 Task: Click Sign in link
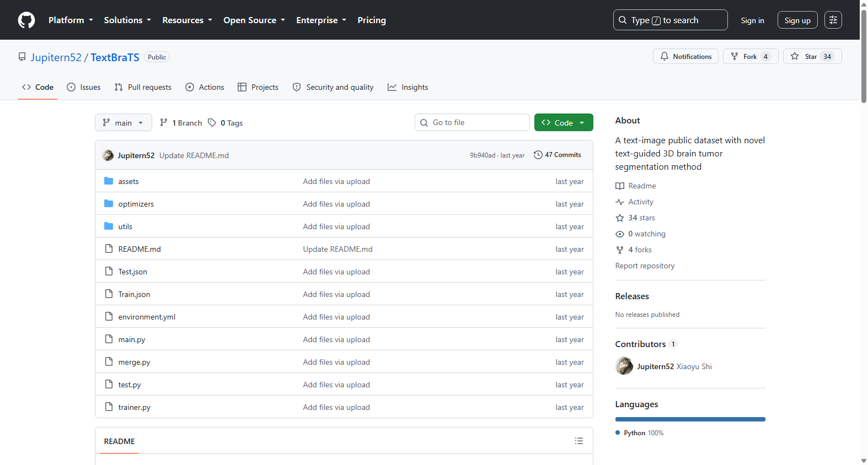coord(752,20)
